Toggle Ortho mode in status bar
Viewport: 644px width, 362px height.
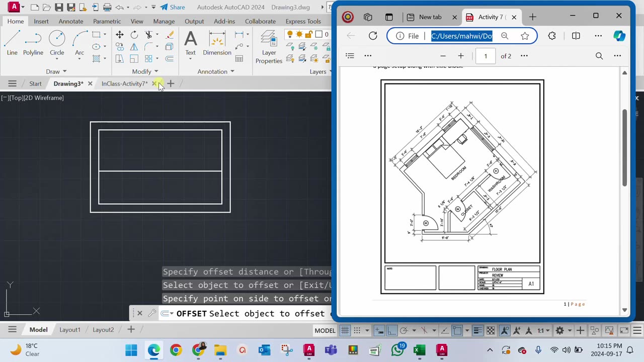pyautogui.click(x=391, y=330)
